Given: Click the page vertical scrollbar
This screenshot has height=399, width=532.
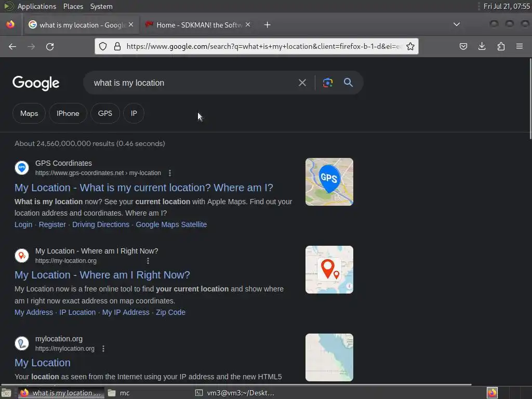Looking at the screenshot, I should click(x=530, y=98).
